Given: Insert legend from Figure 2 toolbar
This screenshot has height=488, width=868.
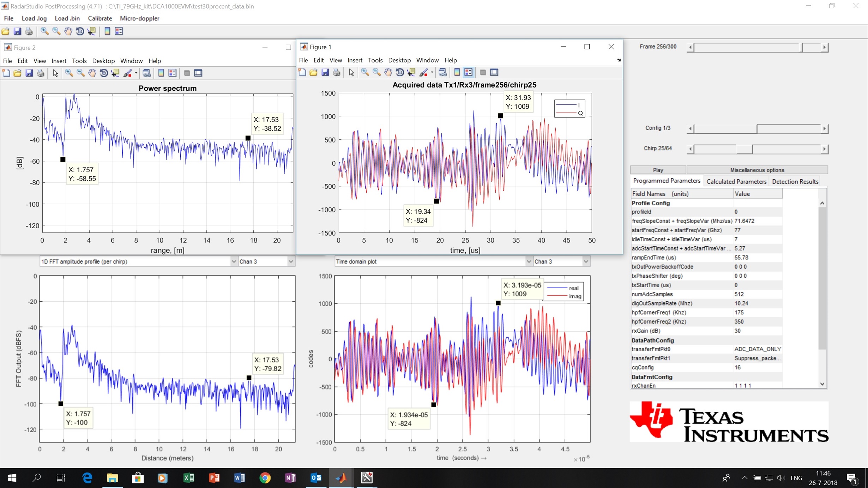Looking at the screenshot, I should (x=173, y=73).
